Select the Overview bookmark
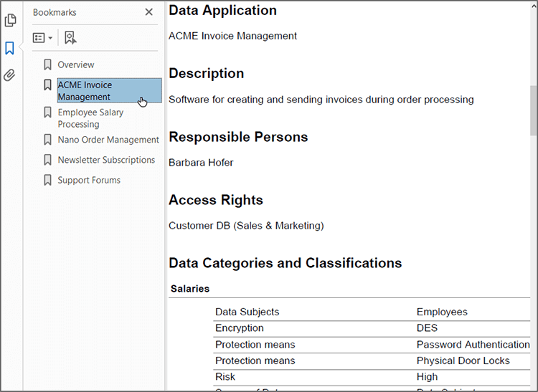The height and width of the screenshot is (392, 538). tap(76, 65)
